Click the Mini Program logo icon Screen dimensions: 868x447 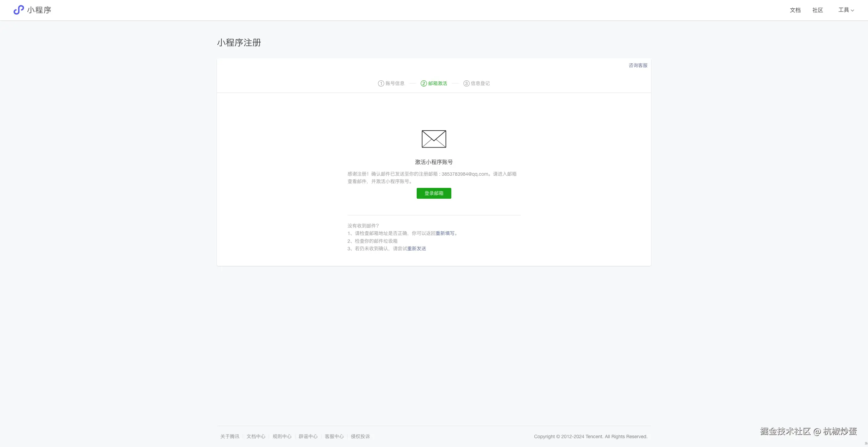coord(18,10)
